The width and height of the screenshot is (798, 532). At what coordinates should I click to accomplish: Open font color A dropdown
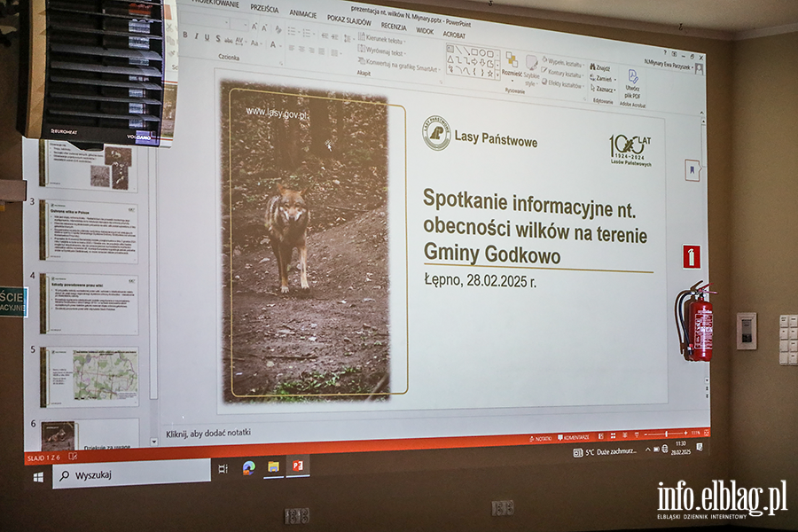(276, 45)
